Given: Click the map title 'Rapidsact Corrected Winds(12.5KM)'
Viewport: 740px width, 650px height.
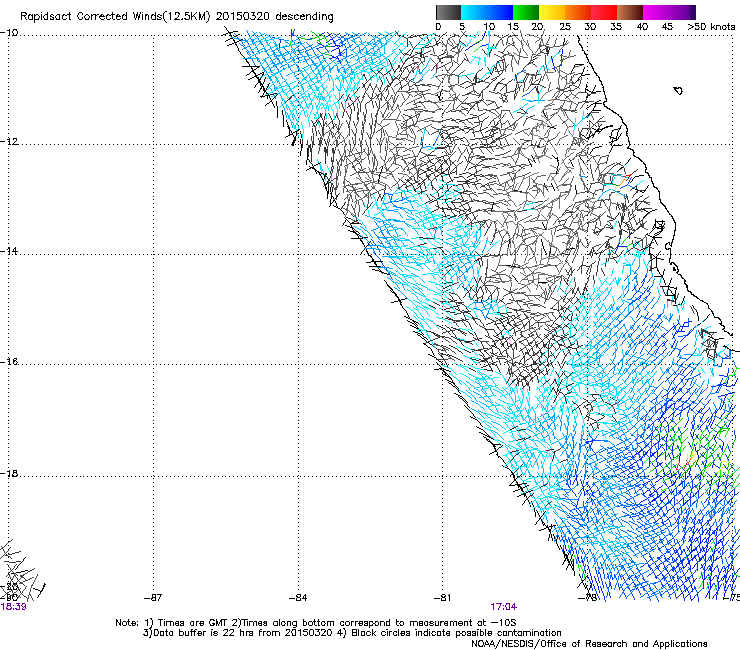Looking at the screenshot, I should tap(115, 17).
